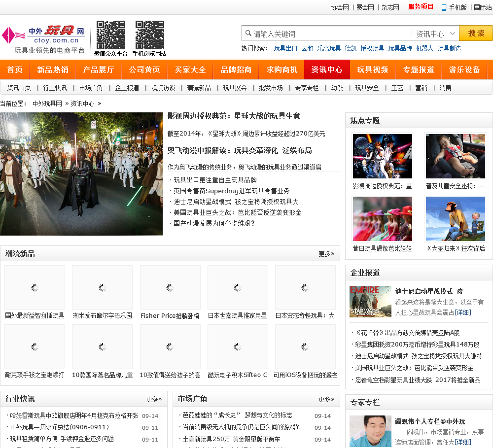Open 玩具视频 nav tab
Image resolution: width=493 pixels, height=448 pixels.
373,69
